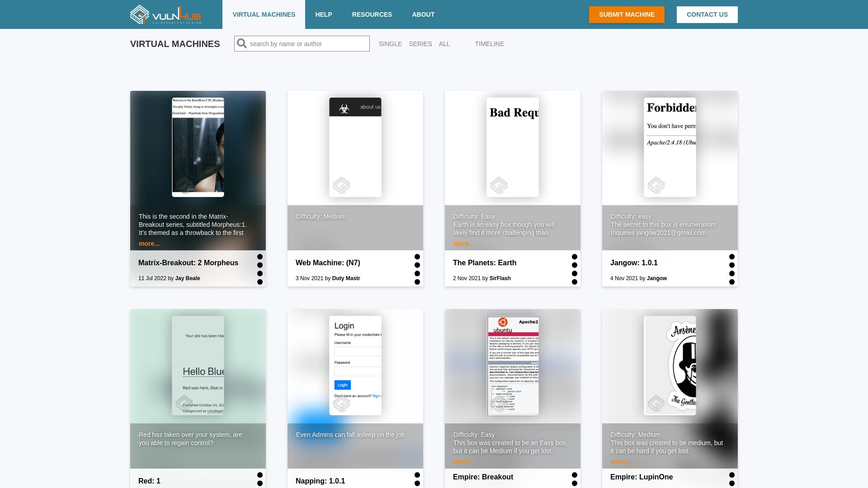
Task: Filter the list to SINGLE machines
Action: pos(390,44)
